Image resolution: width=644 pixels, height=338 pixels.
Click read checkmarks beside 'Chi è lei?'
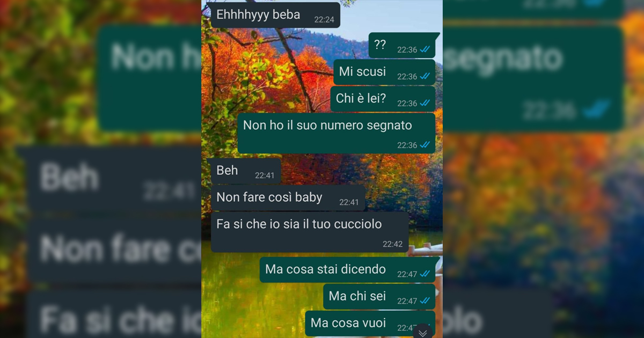coord(425,103)
